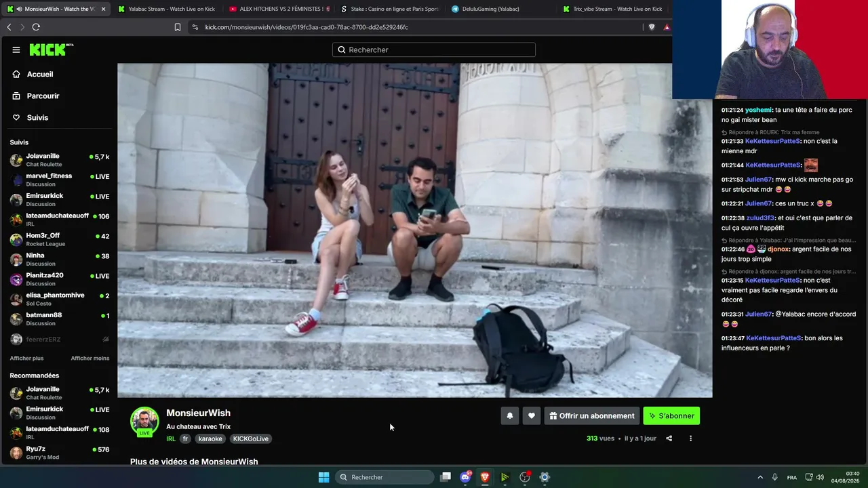Click the KICKGoLive tag
Screen dimensions: 868x488
(x=251, y=439)
